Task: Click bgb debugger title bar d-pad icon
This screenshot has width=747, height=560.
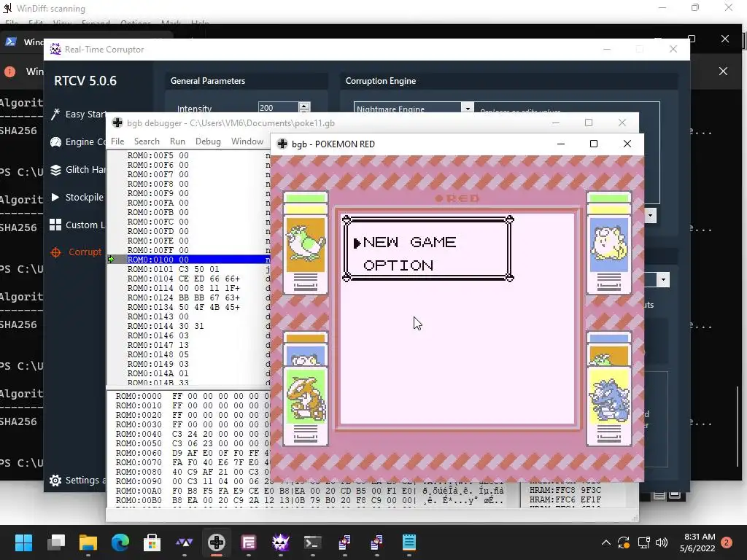Action: (117, 122)
